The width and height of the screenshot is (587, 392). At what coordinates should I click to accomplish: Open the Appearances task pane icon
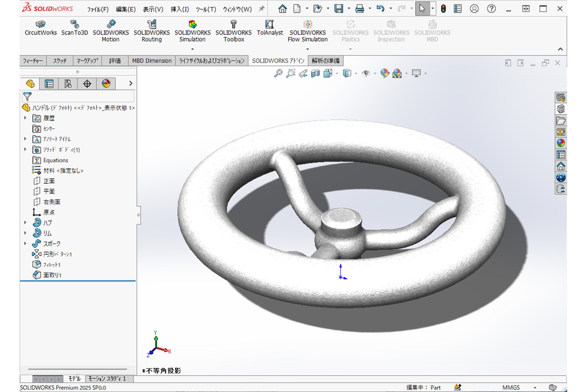tap(561, 143)
